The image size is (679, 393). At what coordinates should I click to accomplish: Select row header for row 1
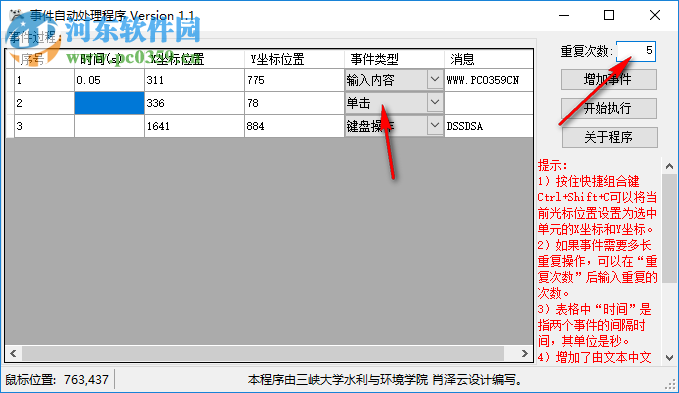click(10, 80)
